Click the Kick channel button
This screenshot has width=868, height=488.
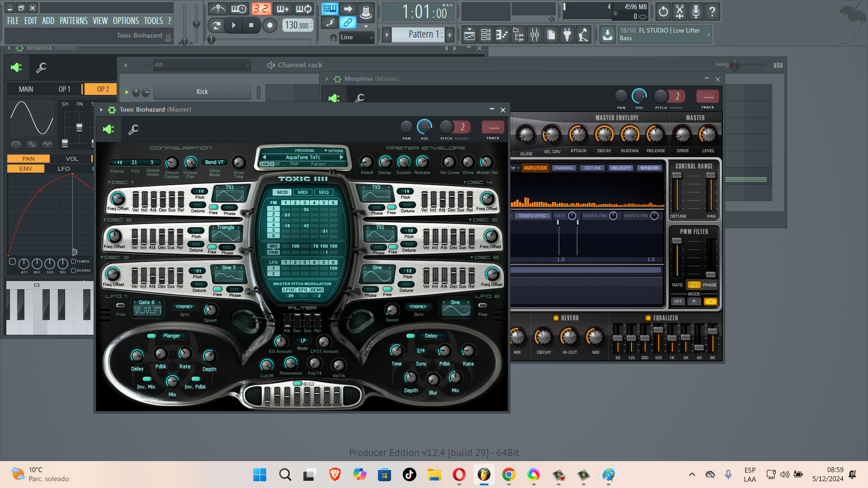tap(202, 92)
